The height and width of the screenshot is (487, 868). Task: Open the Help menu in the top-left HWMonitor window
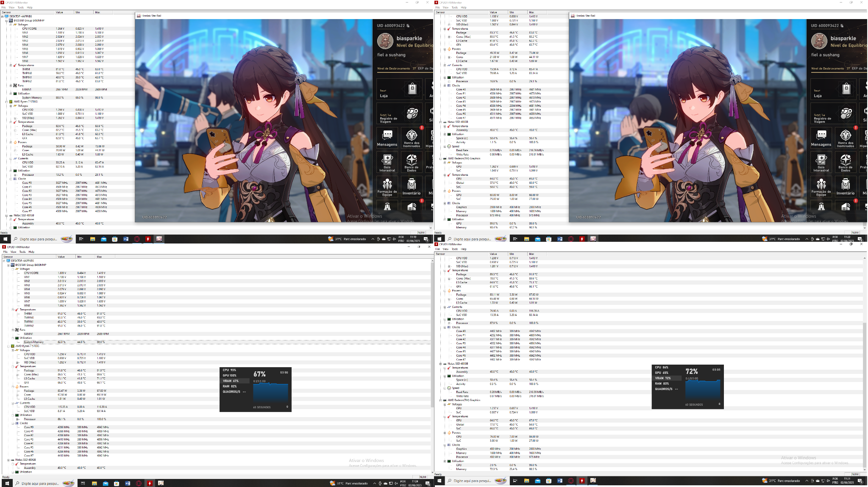(30, 8)
